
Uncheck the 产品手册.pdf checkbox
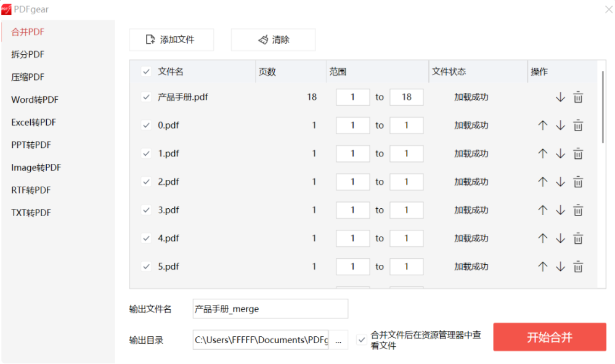pos(146,97)
